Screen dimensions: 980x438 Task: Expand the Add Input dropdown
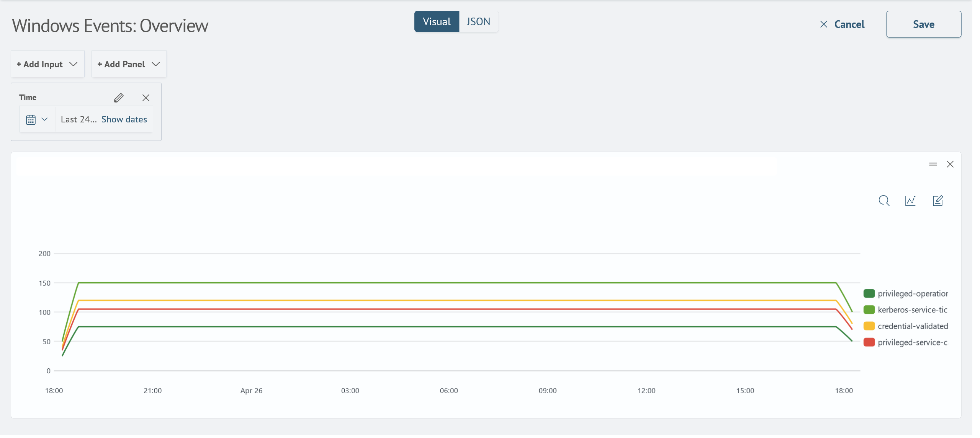(47, 64)
